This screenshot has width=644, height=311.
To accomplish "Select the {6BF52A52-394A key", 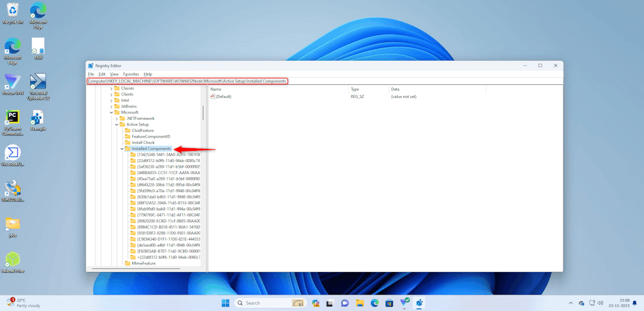I will pos(169,203).
